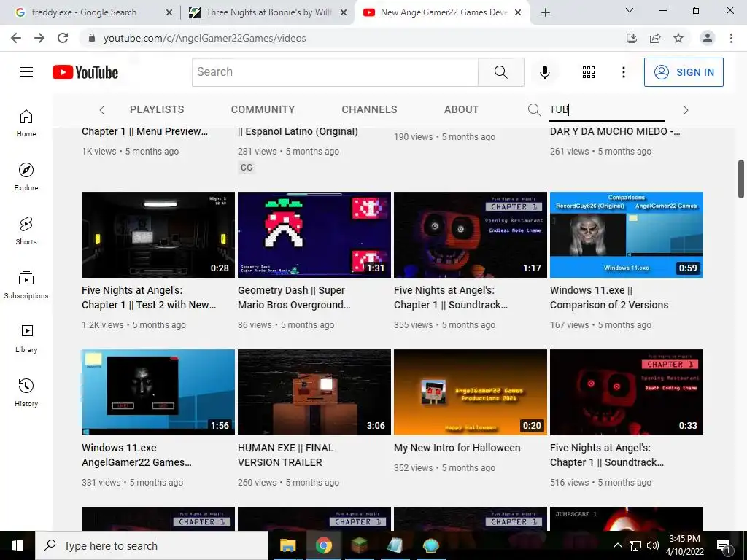The height and width of the screenshot is (560, 747).
Task: Open Subscriptions in the sidebar
Action: pyautogui.click(x=26, y=285)
